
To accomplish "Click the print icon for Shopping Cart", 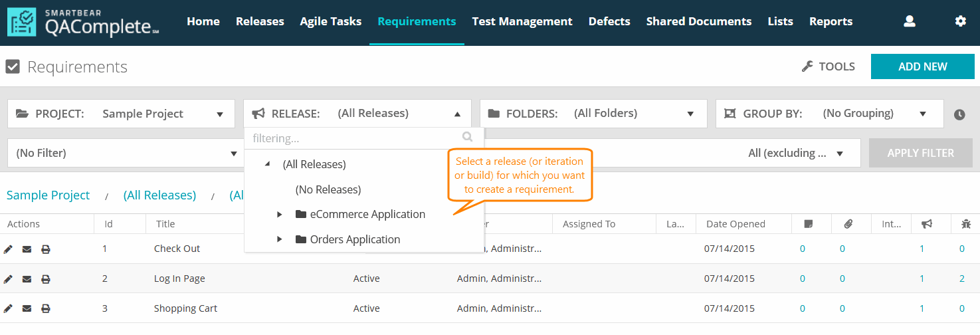I will click(46, 309).
